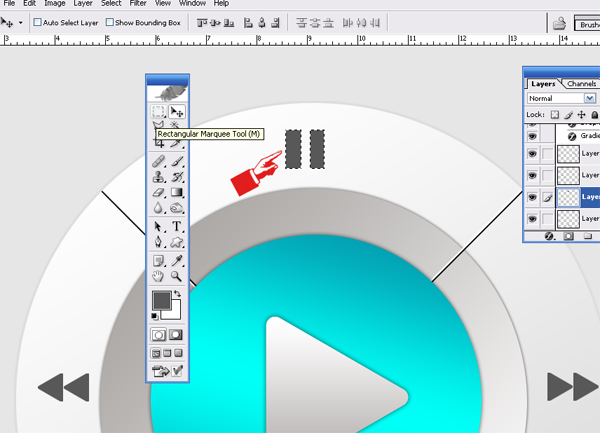Image resolution: width=600 pixels, height=433 pixels.
Task: Hide the highlighted layer via eye icon
Action: click(532, 197)
